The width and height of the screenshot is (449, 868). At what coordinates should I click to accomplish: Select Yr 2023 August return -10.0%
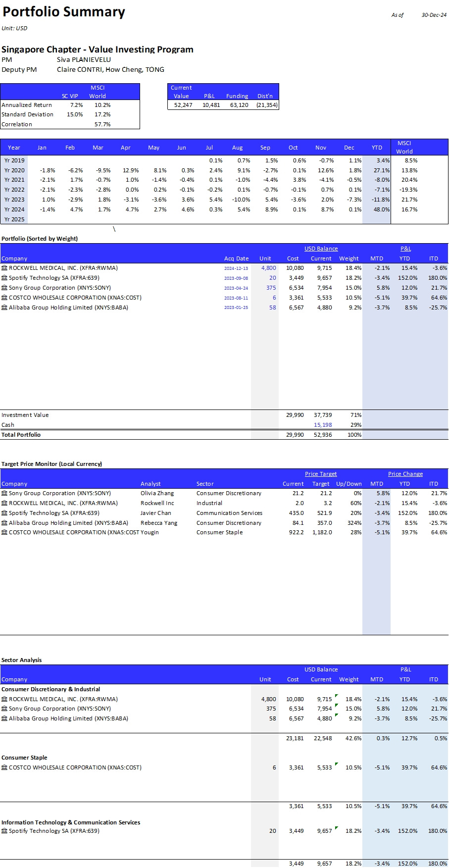coord(241,200)
